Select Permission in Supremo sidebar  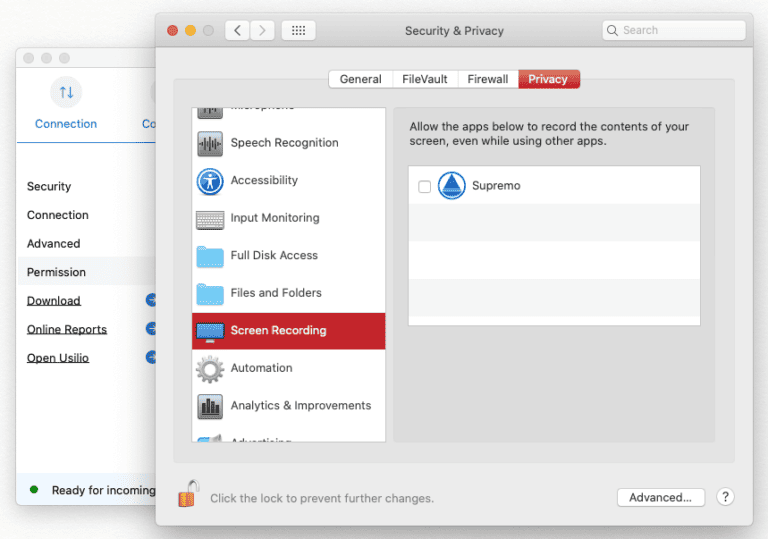(87, 272)
